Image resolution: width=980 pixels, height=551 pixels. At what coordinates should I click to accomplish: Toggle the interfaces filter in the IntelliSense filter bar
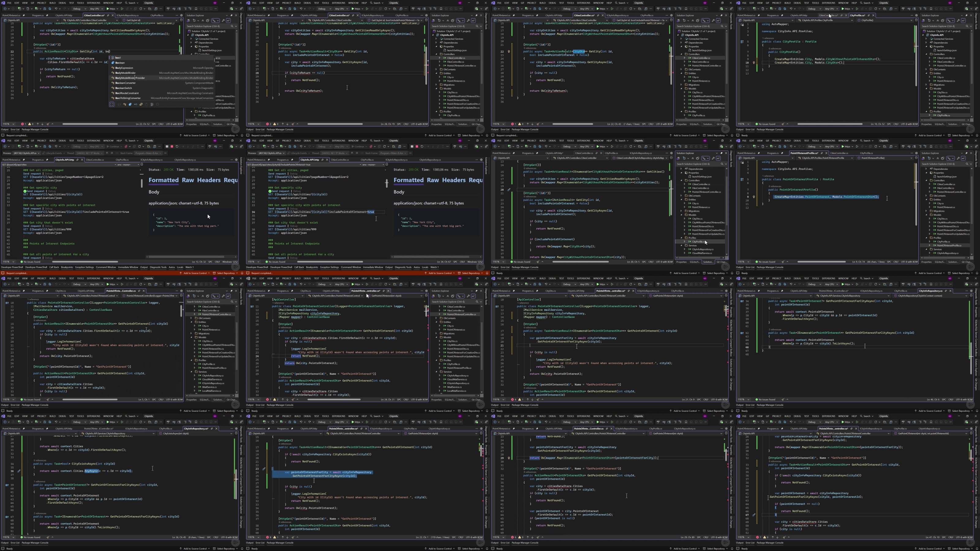point(136,105)
